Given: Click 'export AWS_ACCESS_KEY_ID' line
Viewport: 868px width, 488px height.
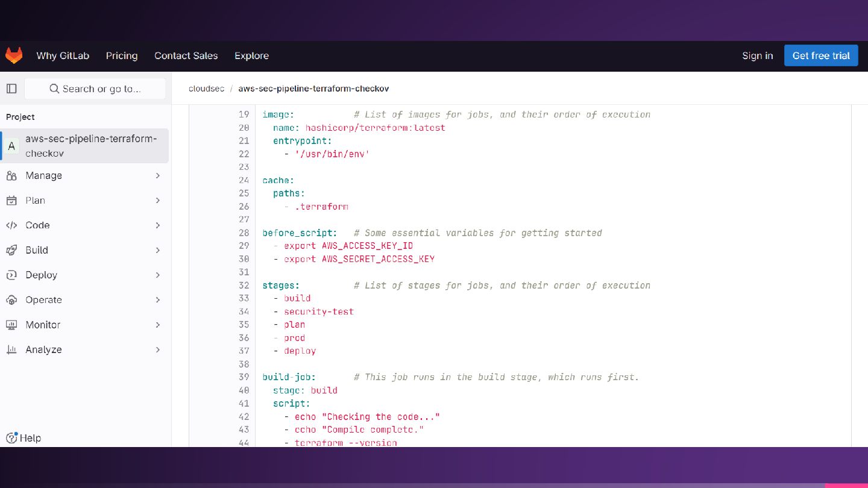Looking at the screenshot, I should click(348, 246).
